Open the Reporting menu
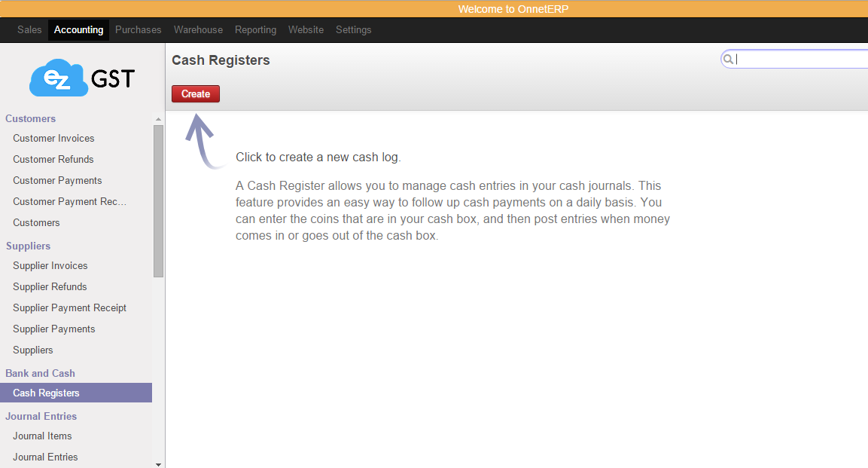The width and height of the screenshot is (868, 468). [255, 29]
